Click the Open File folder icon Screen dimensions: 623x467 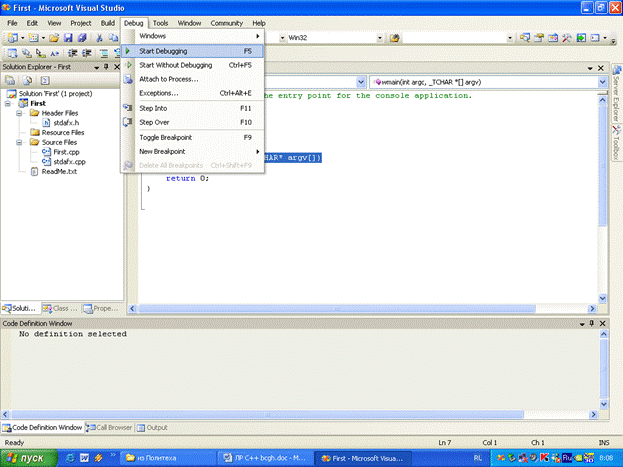pyautogui.click(x=54, y=38)
